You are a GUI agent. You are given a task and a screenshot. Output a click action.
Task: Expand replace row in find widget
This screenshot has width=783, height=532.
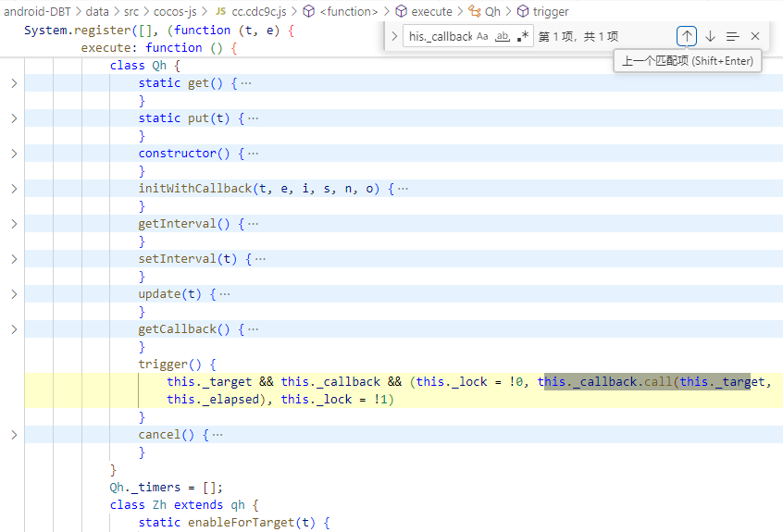coord(394,36)
